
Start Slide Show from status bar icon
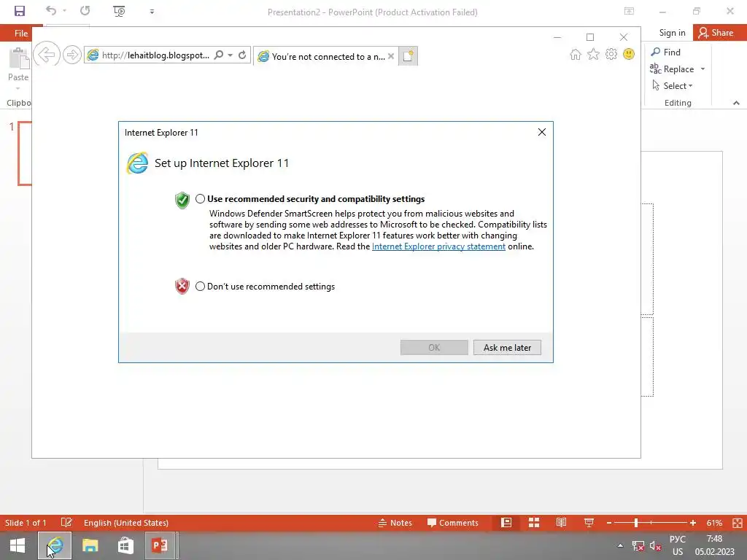[x=589, y=523]
